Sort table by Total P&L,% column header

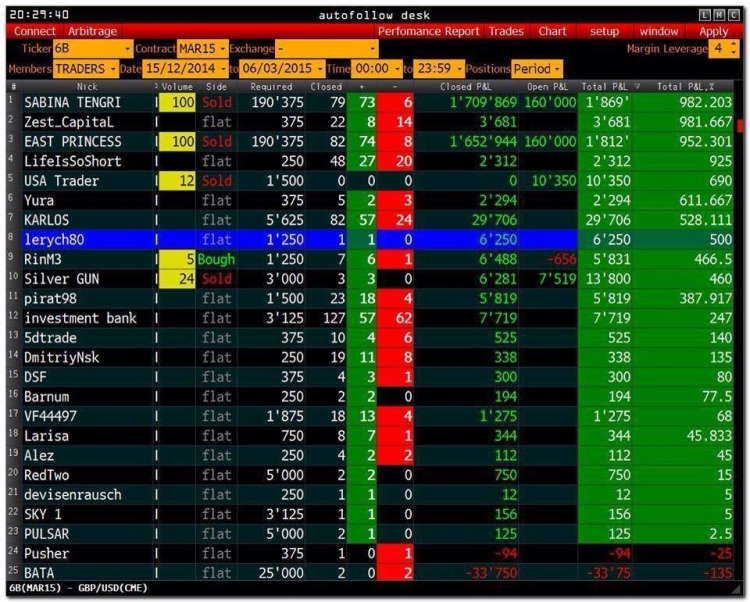point(684,87)
